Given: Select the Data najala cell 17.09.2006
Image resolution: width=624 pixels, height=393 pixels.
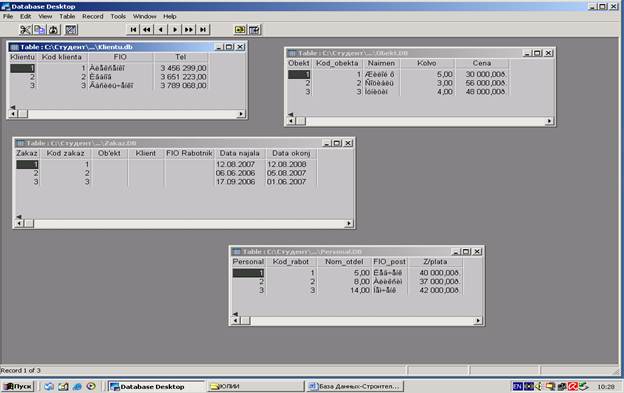Looking at the screenshot, I should pos(240,182).
